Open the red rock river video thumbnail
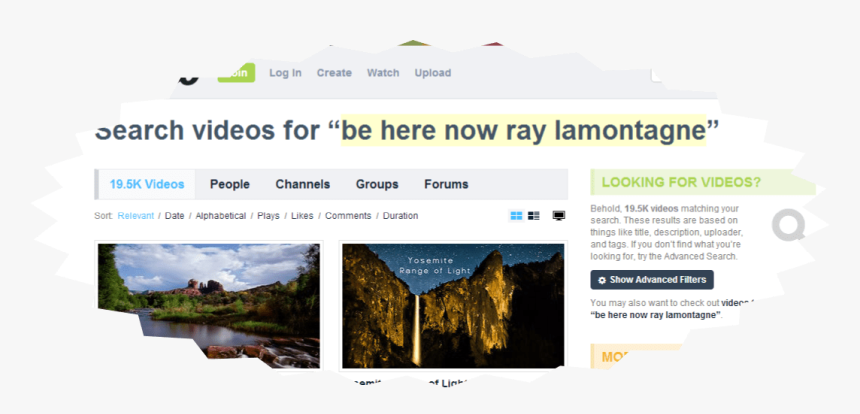 [208, 305]
